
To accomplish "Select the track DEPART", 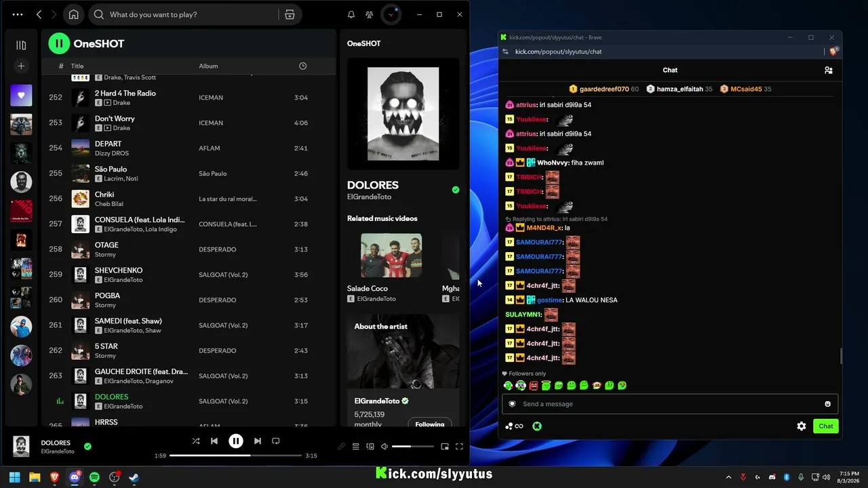I will coord(108,144).
